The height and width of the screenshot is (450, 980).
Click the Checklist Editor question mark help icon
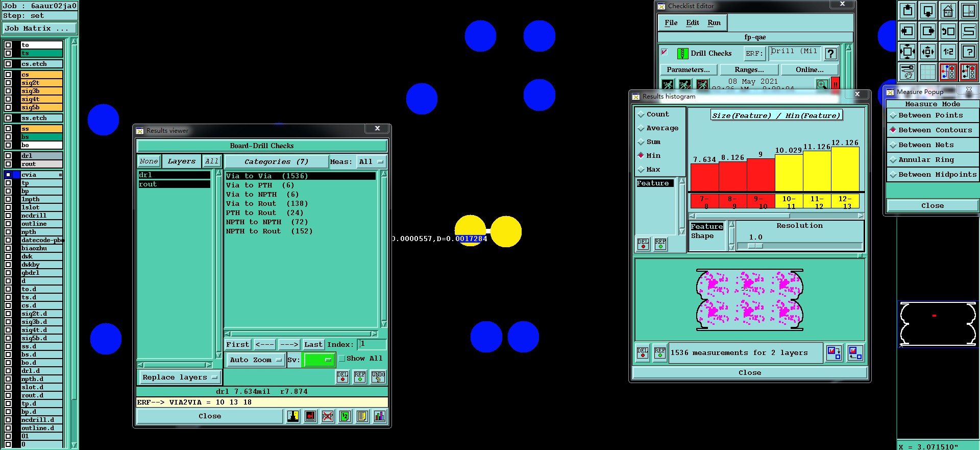(x=831, y=53)
